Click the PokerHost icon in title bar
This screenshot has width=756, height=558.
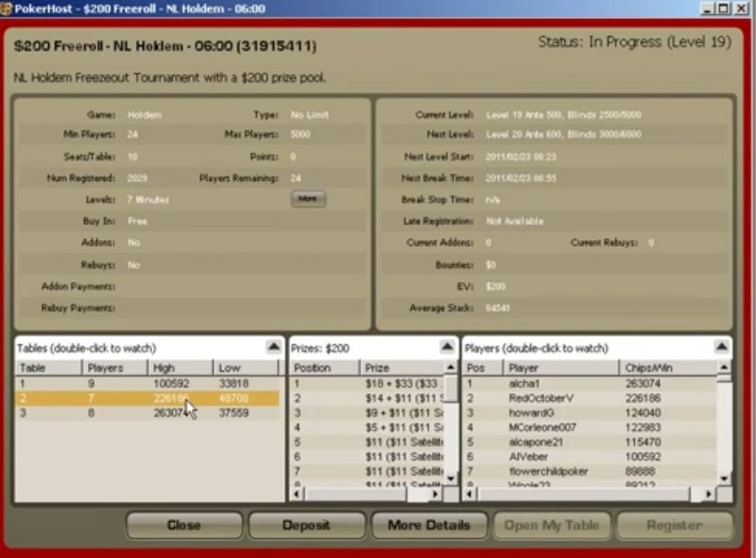tap(7, 9)
